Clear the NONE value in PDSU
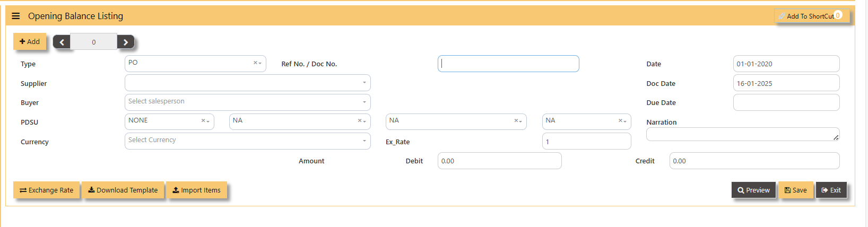Viewport: 868px width, 227px height. coord(203,121)
